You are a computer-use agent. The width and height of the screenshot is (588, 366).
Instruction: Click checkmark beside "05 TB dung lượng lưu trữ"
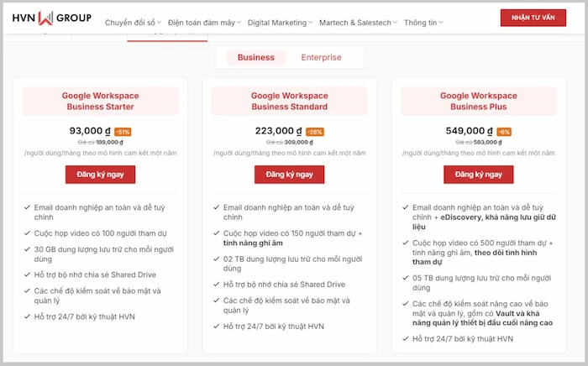pos(407,278)
